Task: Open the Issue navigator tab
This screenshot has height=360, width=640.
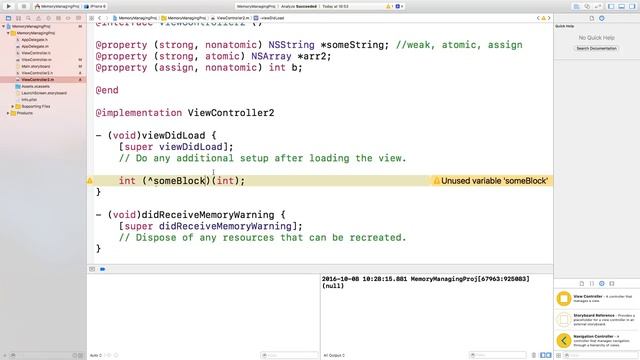Action: click(x=38, y=18)
